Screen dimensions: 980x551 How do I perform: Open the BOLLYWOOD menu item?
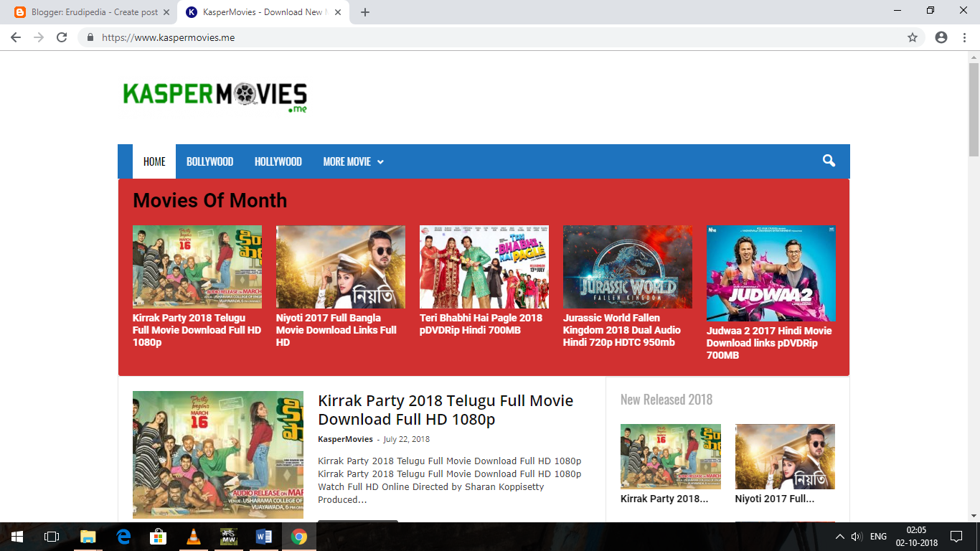[x=209, y=161]
